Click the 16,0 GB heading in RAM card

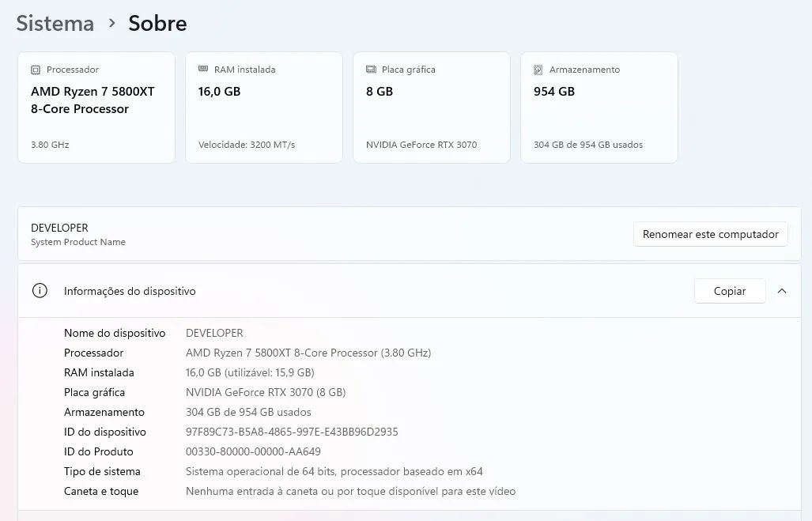[220, 92]
